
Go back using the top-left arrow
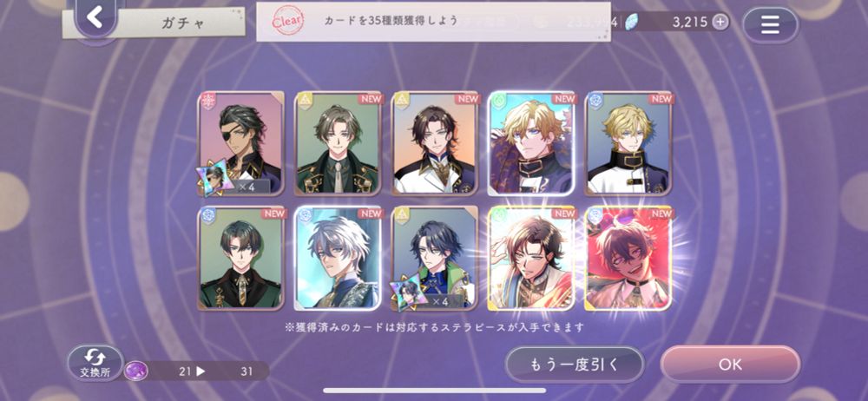[95, 17]
